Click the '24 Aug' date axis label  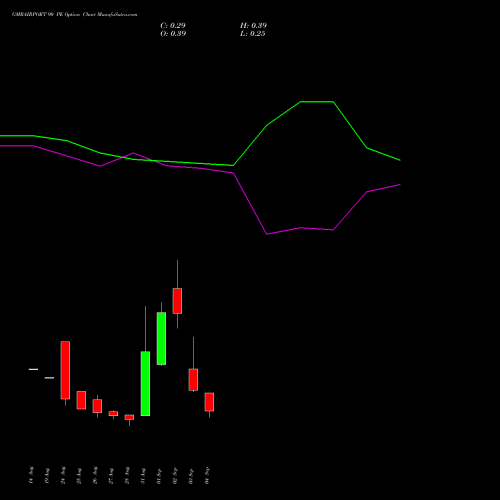point(63,476)
